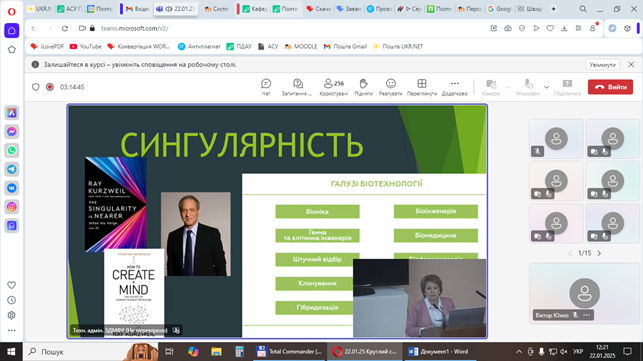This screenshot has height=361, width=643.
Task: Open the Teams meeting Chat panel
Action: click(x=266, y=87)
